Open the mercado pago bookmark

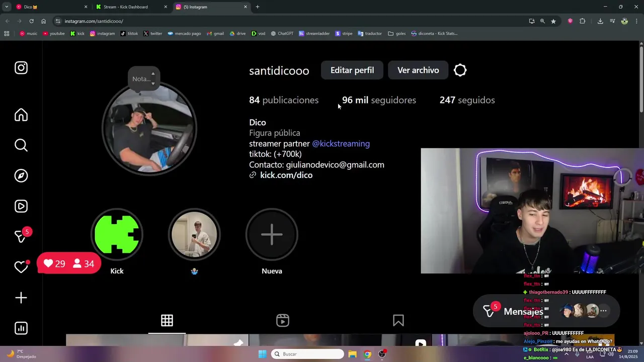click(184, 34)
